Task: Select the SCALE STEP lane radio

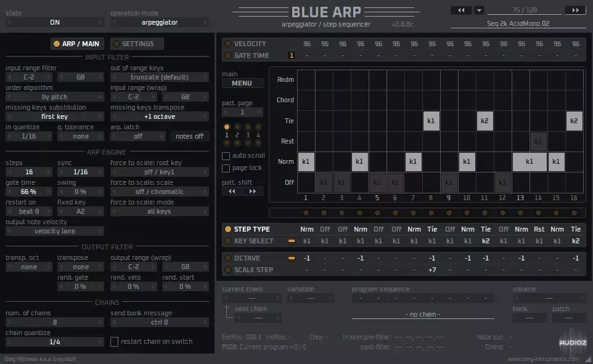Action: [228, 270]
